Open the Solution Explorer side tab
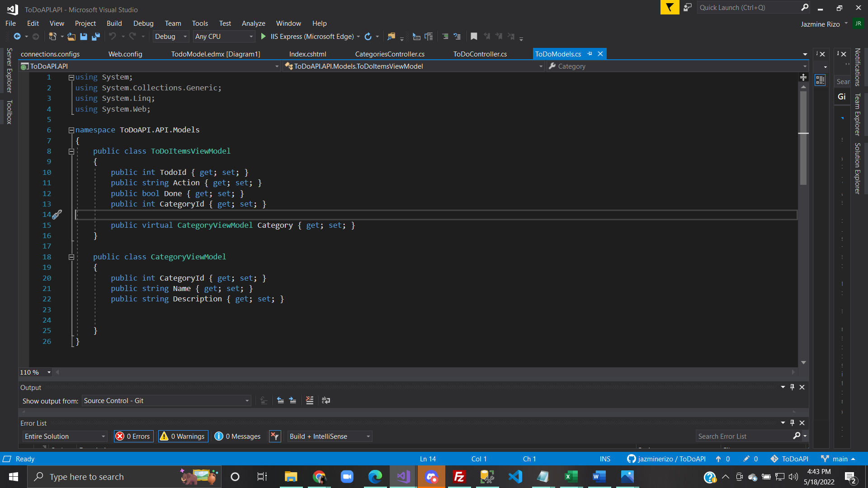 (x=857, y=168)
